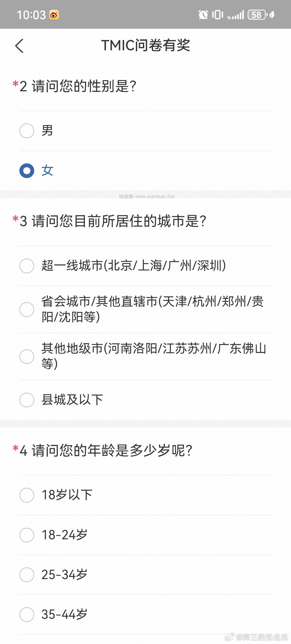Choose 超一线城市 (北京/上海/广州/深圳) option
Viewport: 291px width, 644px height.
click(x=27, y=266)
